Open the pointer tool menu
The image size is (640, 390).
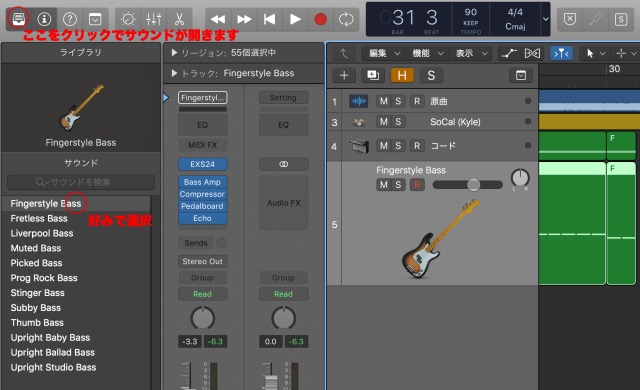[x=596, y=53]
